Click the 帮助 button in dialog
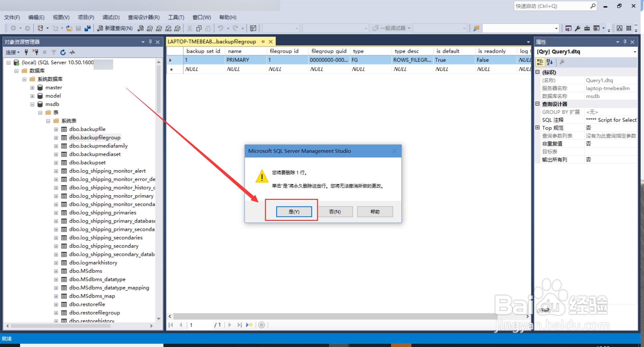 point(375,212)
